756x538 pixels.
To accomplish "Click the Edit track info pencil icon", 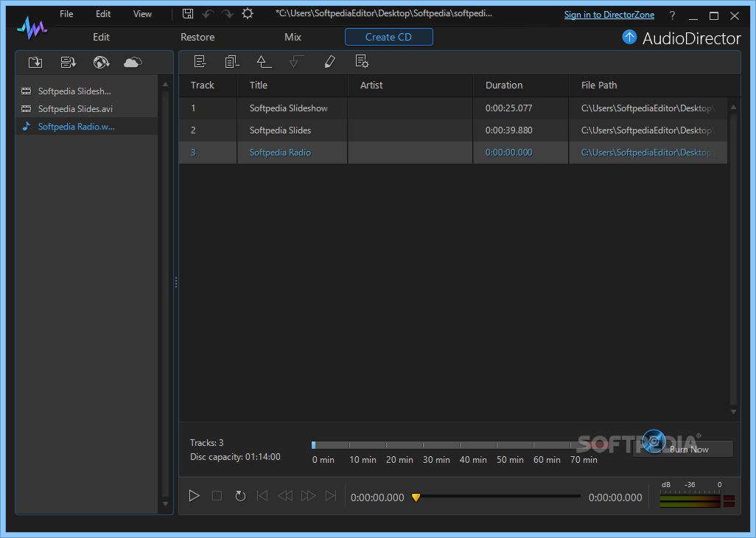I will pyautogui.click(x=330, y=61).
